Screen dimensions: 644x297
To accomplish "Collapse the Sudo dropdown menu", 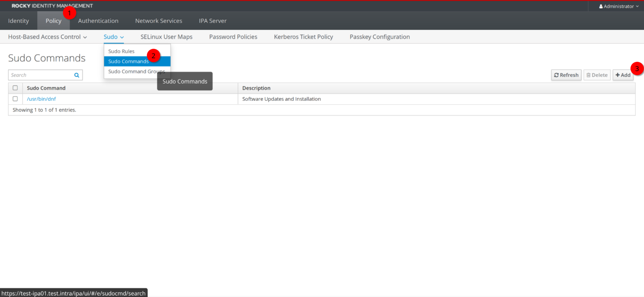I will pos(114,37).
